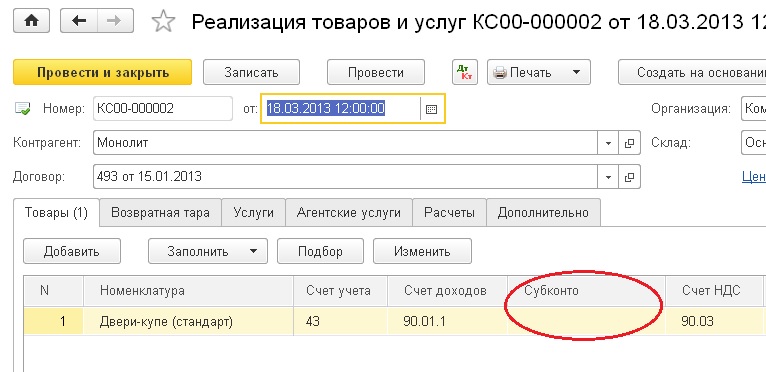Click the Склад input field

753,143
